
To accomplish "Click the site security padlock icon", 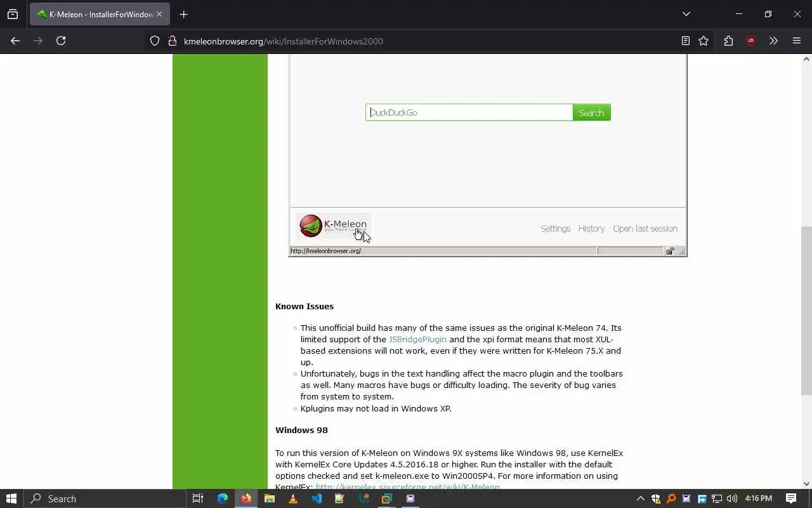I will pyautogui.click(x=172, y=41).
